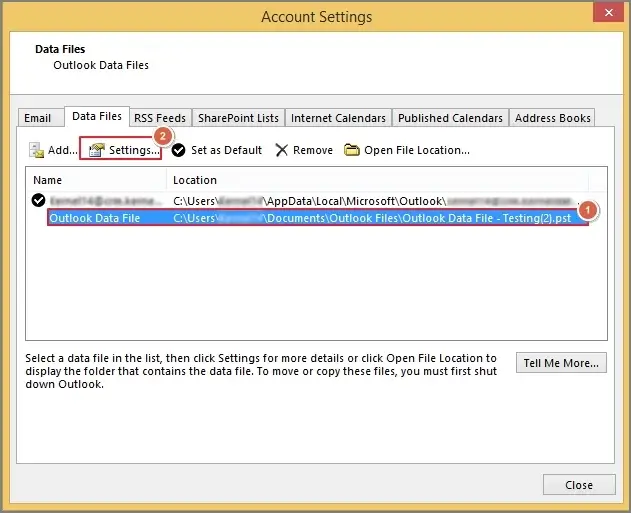
Task: Click Add... text in toolbar
Action: [63, 150]
